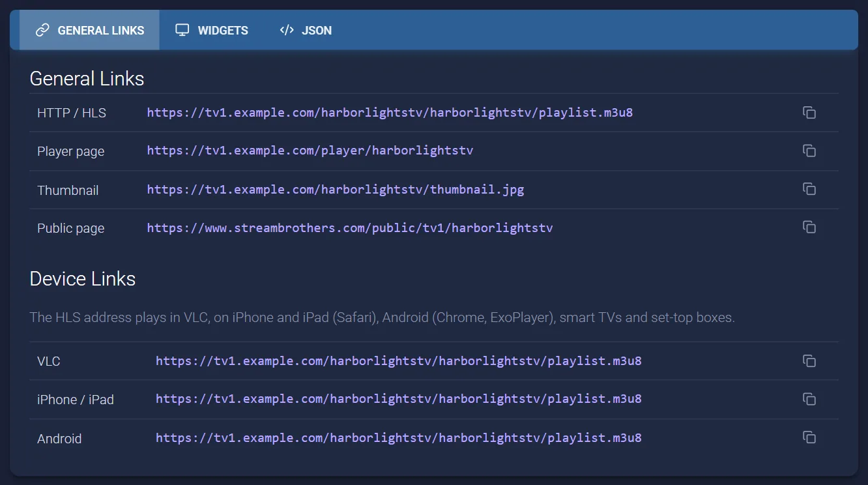Click the 'HTTP / HLS' row label

click(x=72, y=113)
